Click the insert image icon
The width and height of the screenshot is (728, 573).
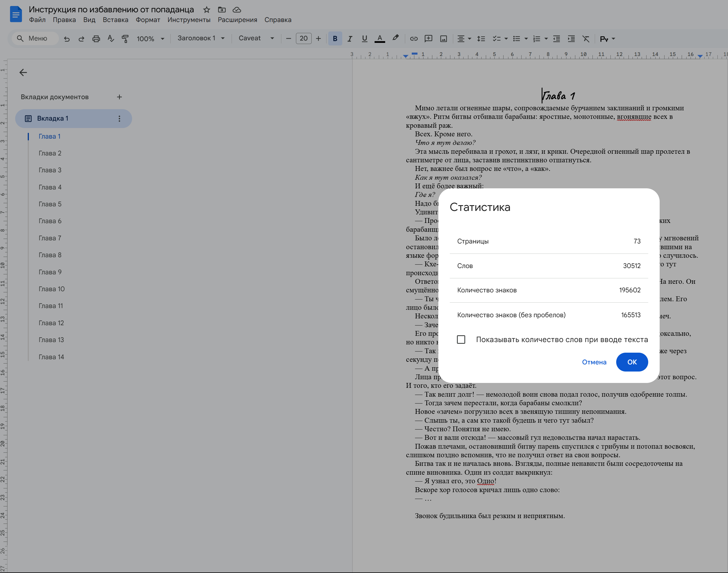coord(443,39)
